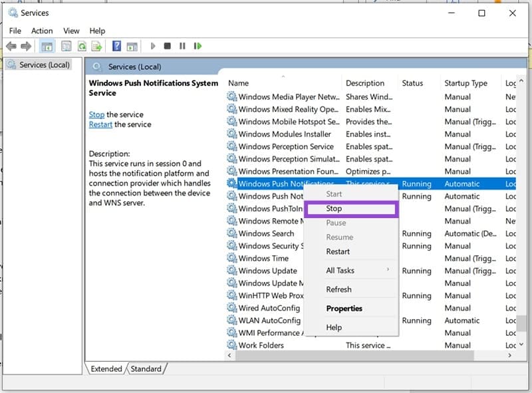Expand the All Tasks submenu
This screenshot has width=532, height=393.
tap(339, 270)
